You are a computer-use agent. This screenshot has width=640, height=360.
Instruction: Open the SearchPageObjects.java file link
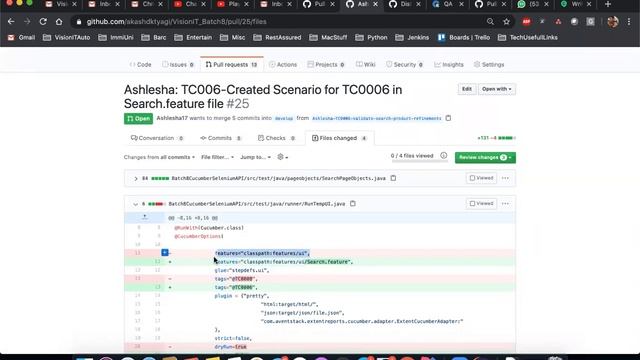point(278,178)
